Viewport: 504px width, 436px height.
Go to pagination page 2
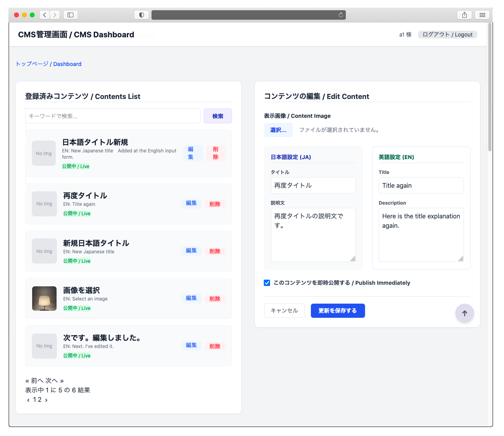click(x=40, y=400)
